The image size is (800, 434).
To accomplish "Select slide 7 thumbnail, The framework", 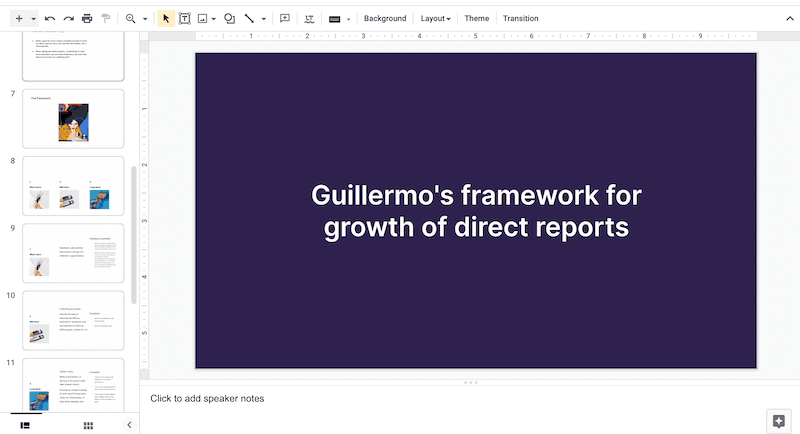I will point(73,119).
